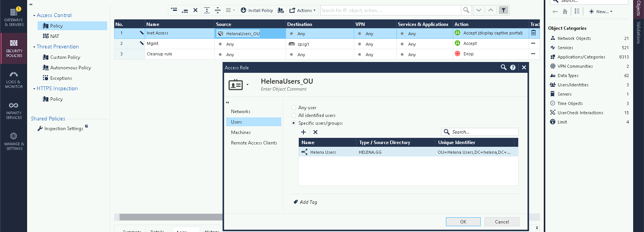Open Logs & Monitor view
The width and height of the screenshot is (644, 232).
click(14, 79)
